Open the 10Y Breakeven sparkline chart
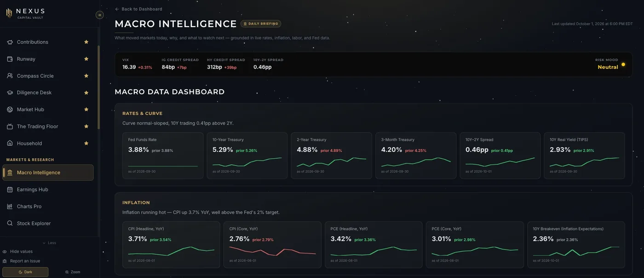The width and height of the screenshot is (644, 278). pos(576,251)
